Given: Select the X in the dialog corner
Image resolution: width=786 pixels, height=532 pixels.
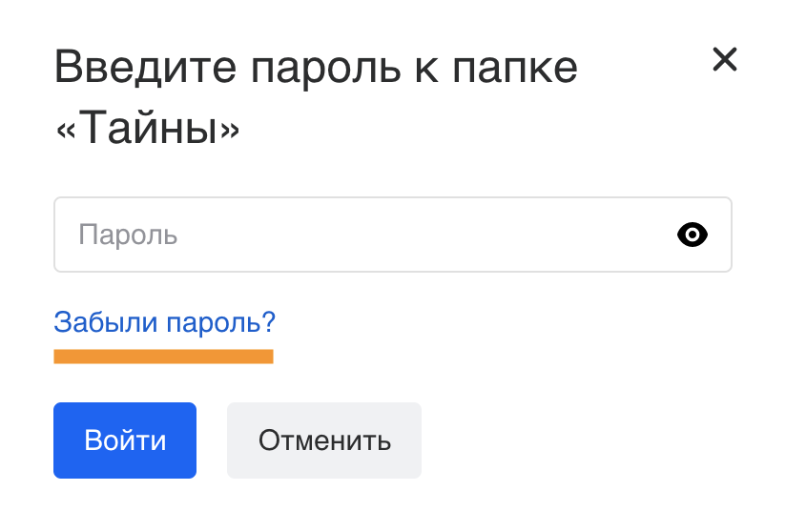Looking at the screenshot, I should pyautogui.click(x=725, y=60).
